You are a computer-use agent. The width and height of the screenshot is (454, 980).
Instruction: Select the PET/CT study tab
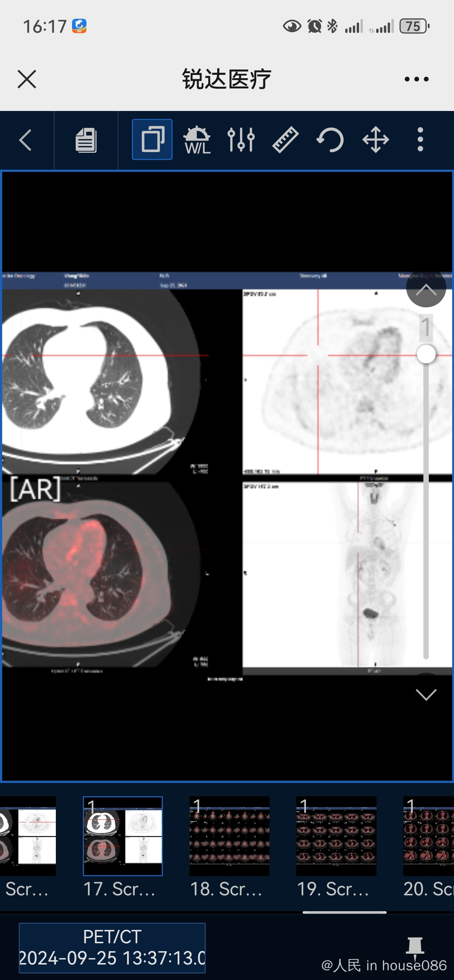pos(112,948)
